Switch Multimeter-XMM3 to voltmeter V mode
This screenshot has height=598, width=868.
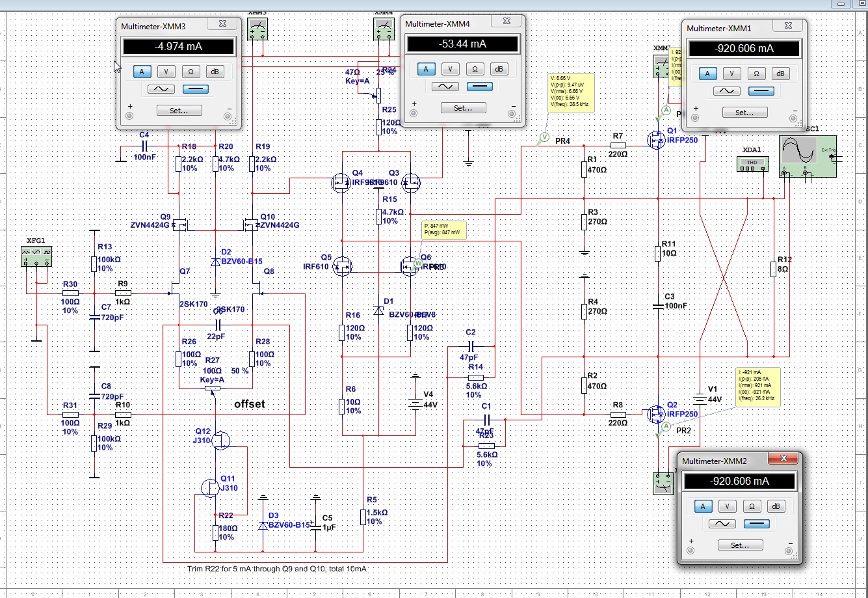166,72
